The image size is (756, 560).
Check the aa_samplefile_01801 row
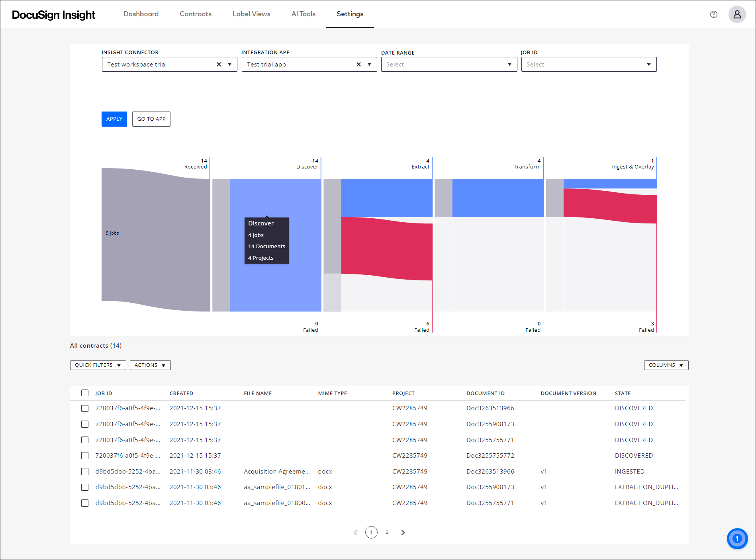[85, 487]
